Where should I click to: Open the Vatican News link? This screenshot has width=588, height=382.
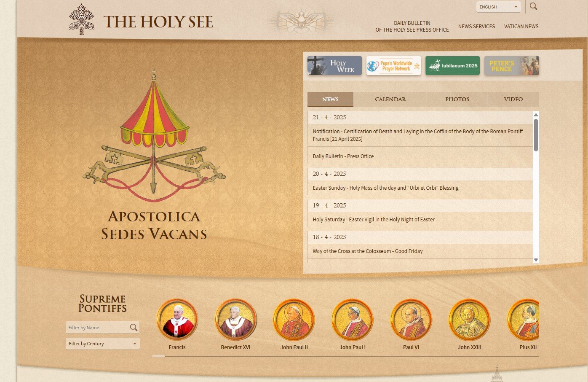click(521, 27)
